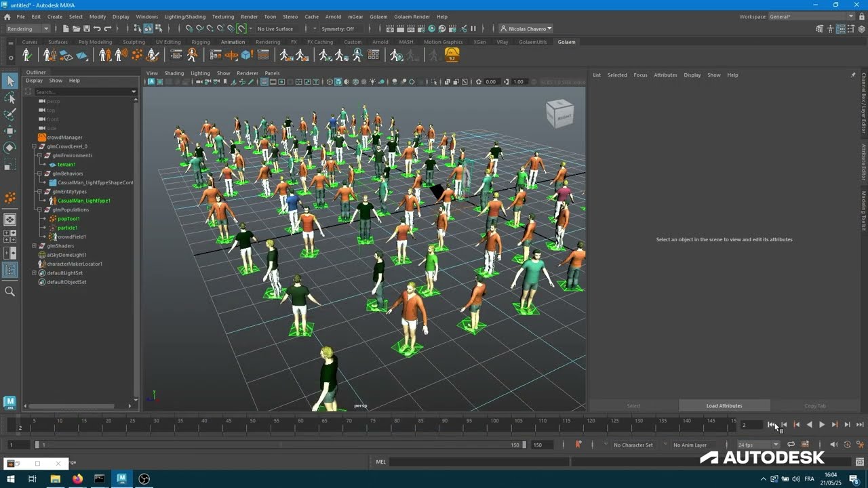
Task: Open a scene file icon
Action: (x=76, y=28)
